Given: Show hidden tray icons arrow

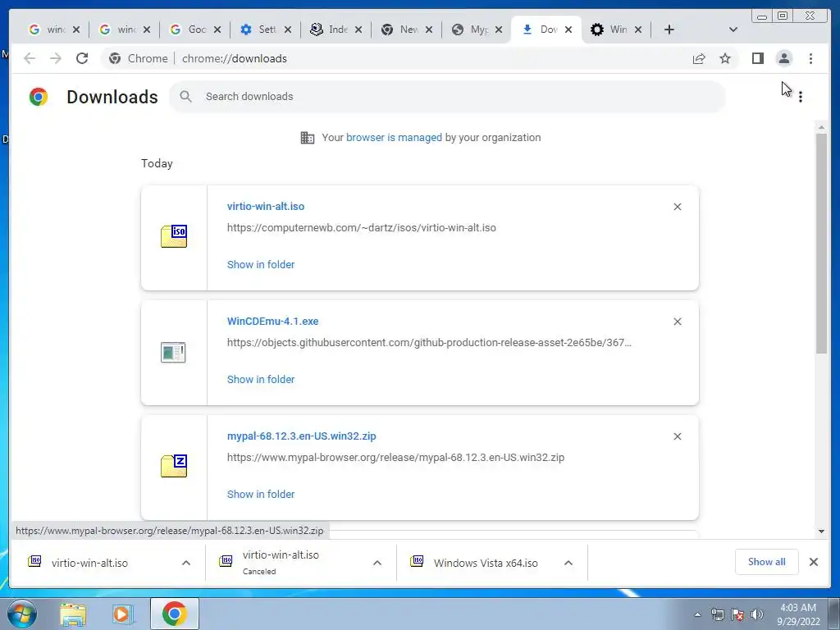Looking at the screenshot, I should [x=697, y=614].
